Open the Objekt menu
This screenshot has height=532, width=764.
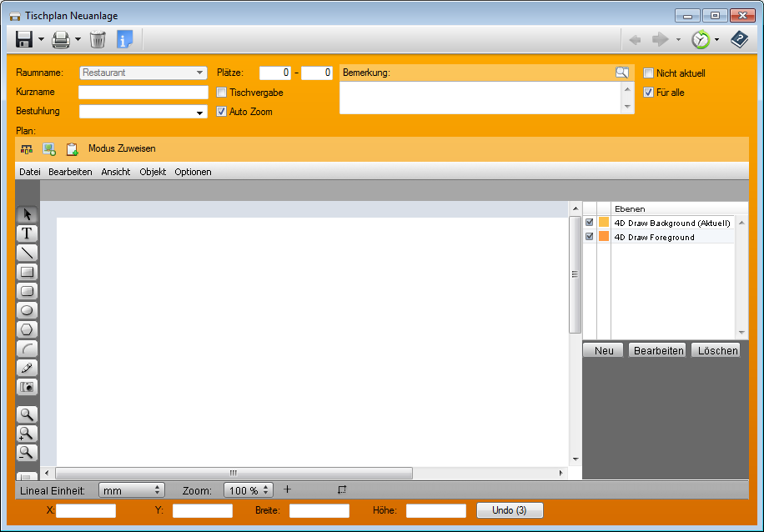point(153,172)
